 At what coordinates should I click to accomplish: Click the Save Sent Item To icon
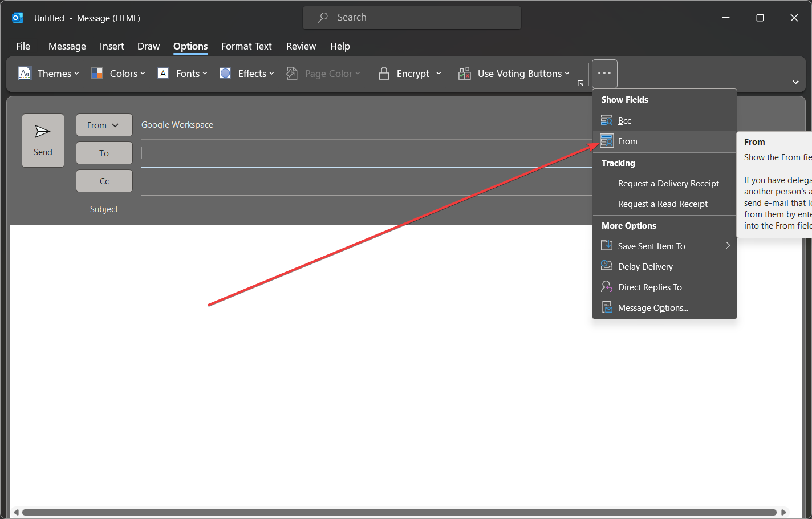(607, 246)
